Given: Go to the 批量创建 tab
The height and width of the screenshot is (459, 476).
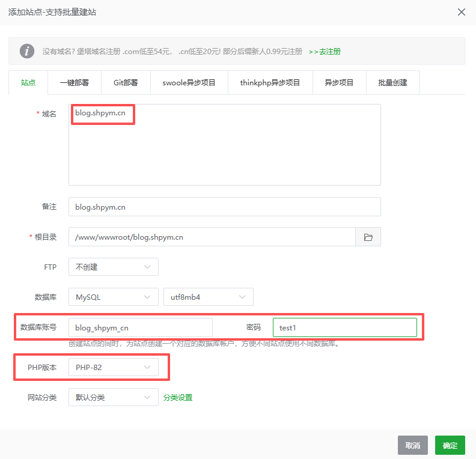Looking at the screenshot, I should pyautogui.click(x=392, y=83).
